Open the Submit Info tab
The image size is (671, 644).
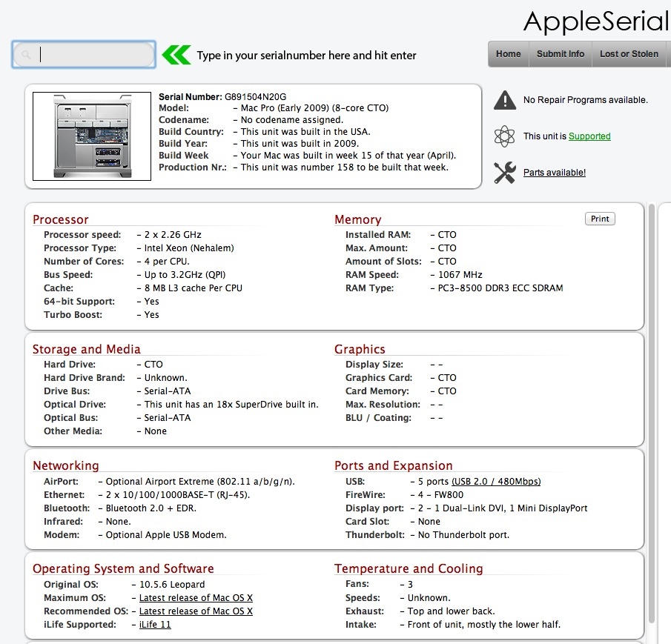coord(561,54)
